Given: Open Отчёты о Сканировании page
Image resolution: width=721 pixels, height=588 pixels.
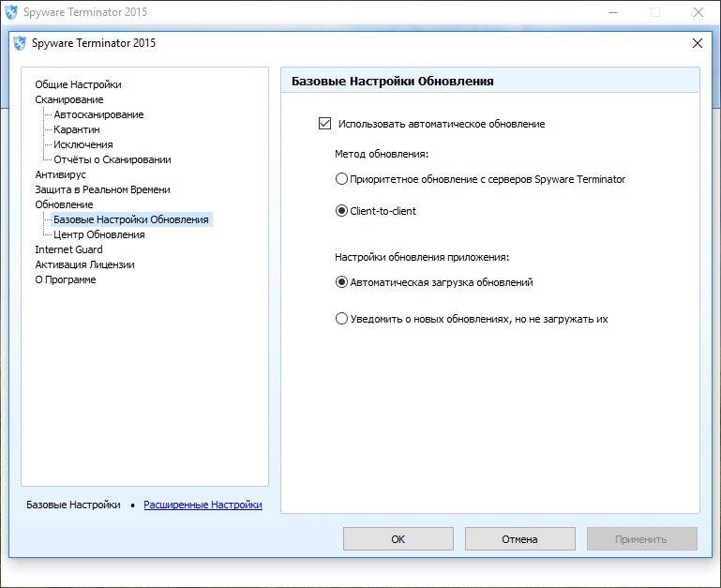Looking at the screenshot, I should pos(113,159).
